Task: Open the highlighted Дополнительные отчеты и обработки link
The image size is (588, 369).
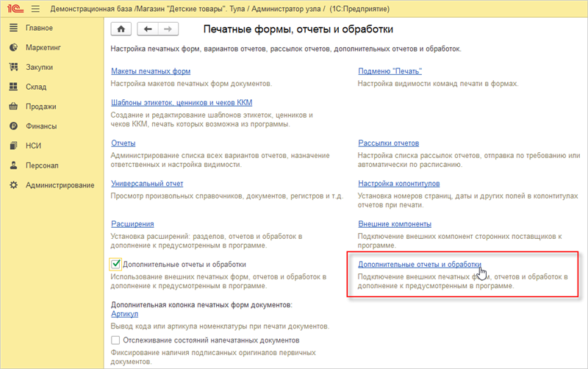Action: [419, 264]
